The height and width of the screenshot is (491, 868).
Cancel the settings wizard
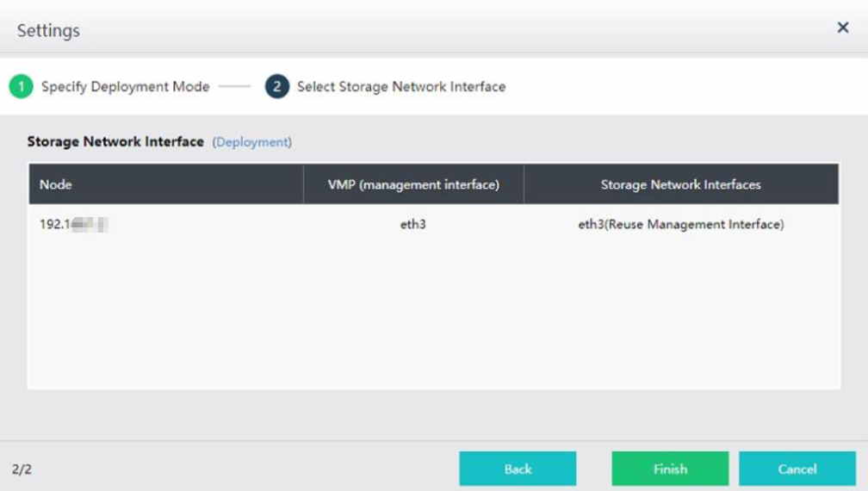[797, 469]
